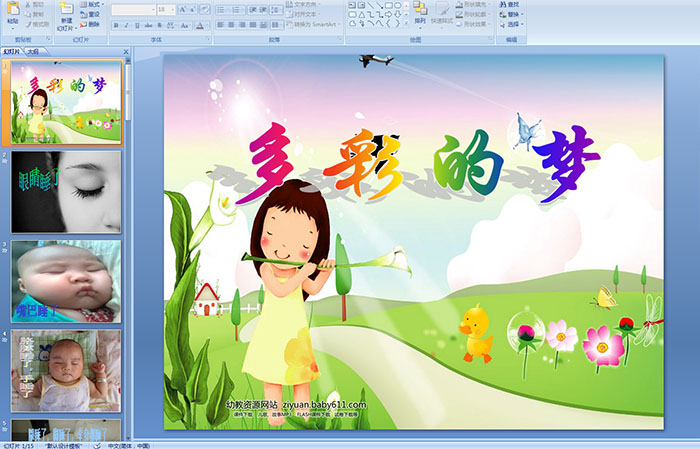
Task: Toggle Strikethrough (abc) formatting
Action: 148,25
